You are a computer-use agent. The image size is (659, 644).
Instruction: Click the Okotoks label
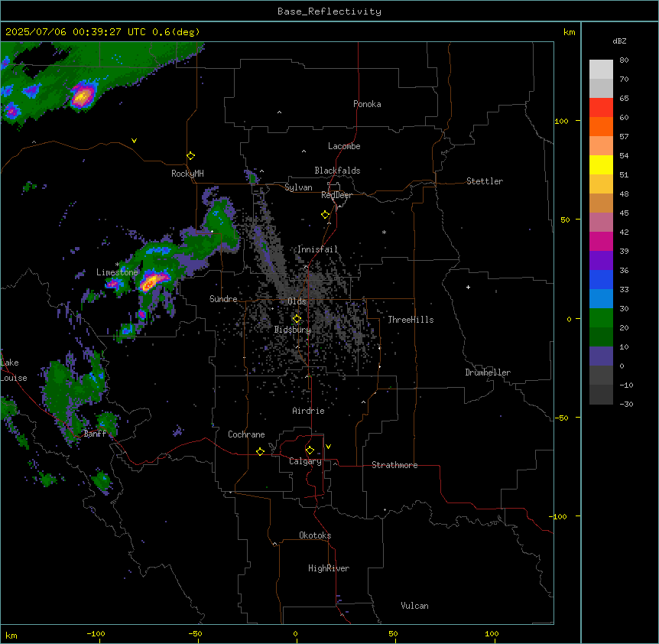pos(315,535)
